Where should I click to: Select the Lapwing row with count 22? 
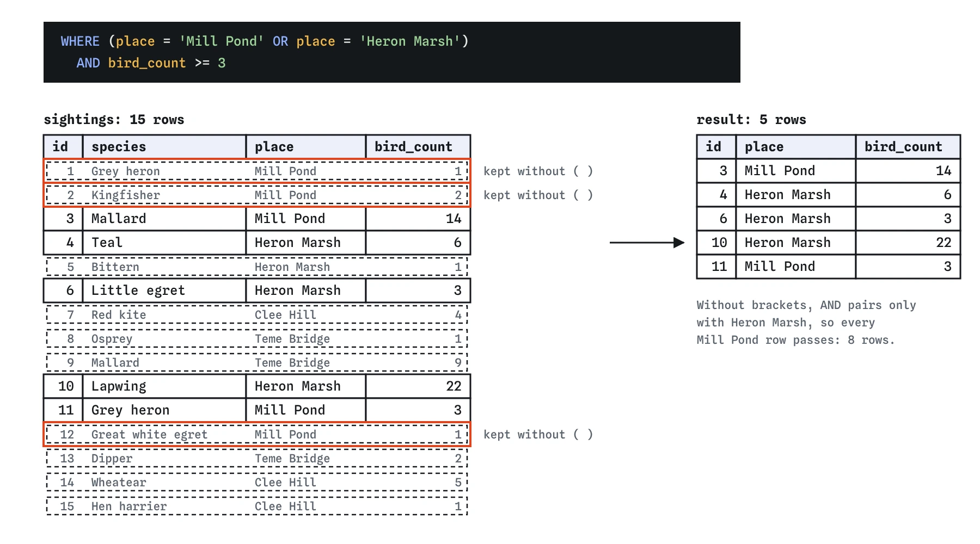click(x=257, y=386)
